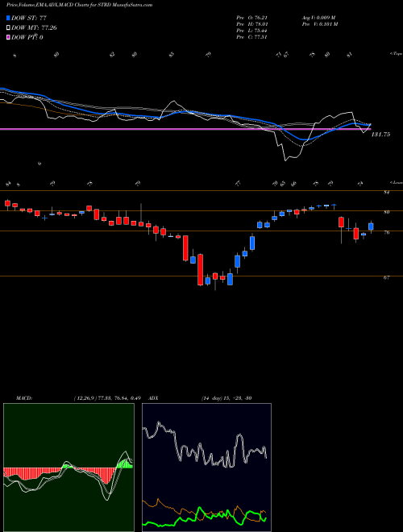
Task: Click the 'Avg V: 0.009 M' volume text
Action: click(x=319, y=18)
